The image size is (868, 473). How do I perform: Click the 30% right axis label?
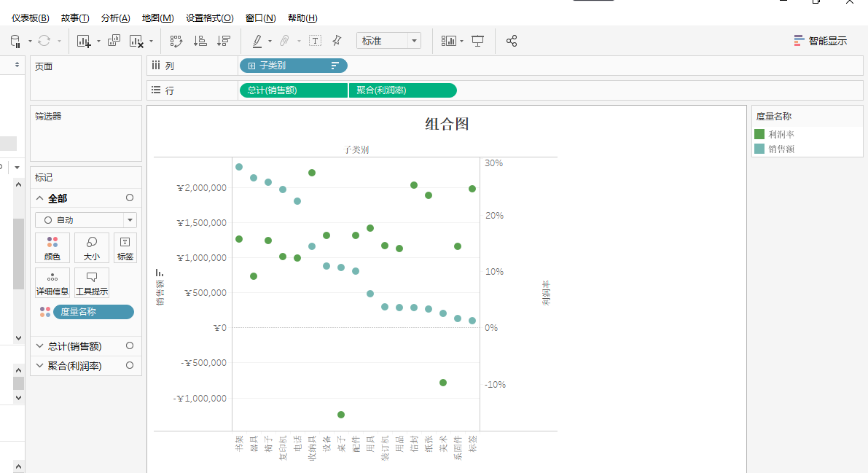(494, 163)
